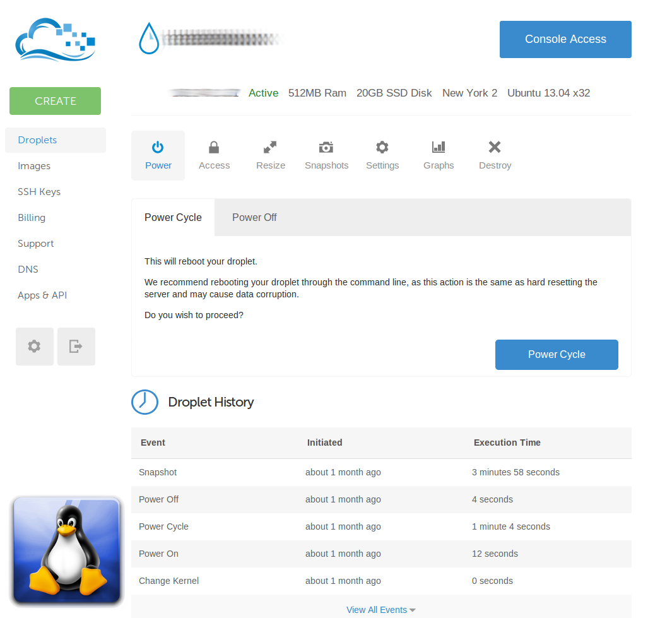Switch to the Power Off tab
672x618 pixels.
click(x=254, y=217)
